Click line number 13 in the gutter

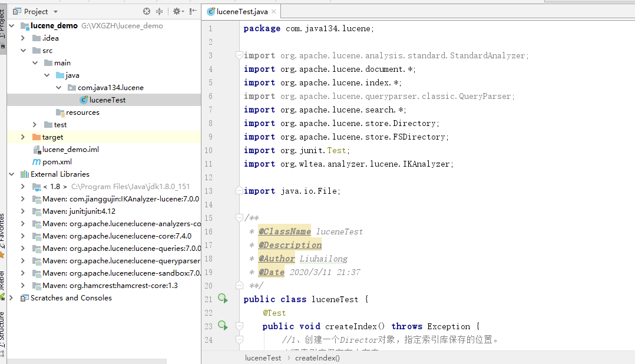(x=209, y=191)
